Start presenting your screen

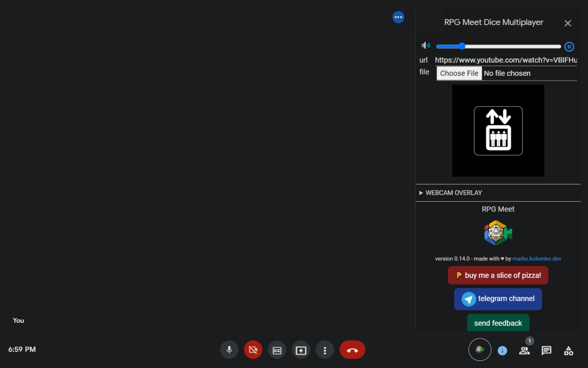(x=301, y=350)
